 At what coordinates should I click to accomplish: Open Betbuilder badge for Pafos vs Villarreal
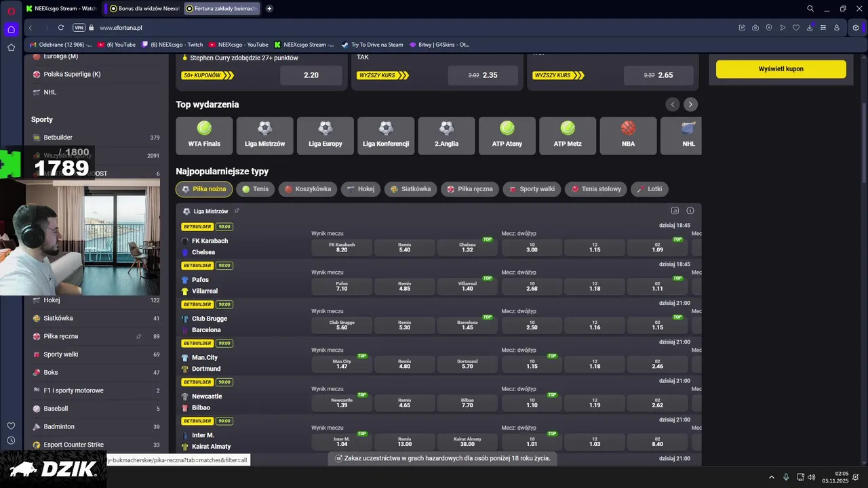pos(197,266)
